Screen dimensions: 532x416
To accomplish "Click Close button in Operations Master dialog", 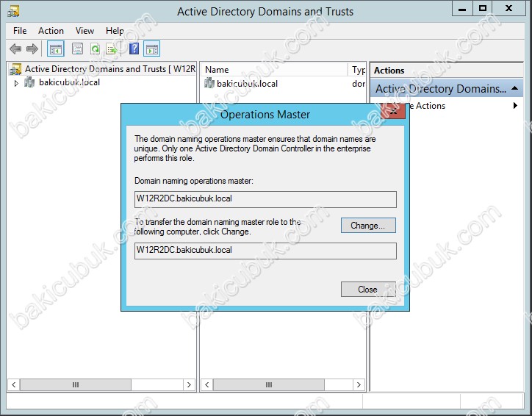I will pyautogui.click(x=368, y=290).
